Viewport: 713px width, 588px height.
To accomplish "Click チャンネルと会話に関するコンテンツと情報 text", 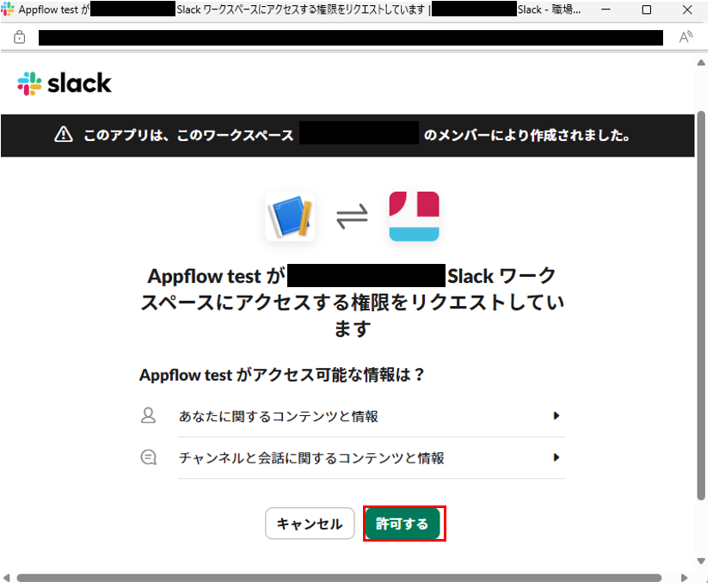I will coord(311,458).
